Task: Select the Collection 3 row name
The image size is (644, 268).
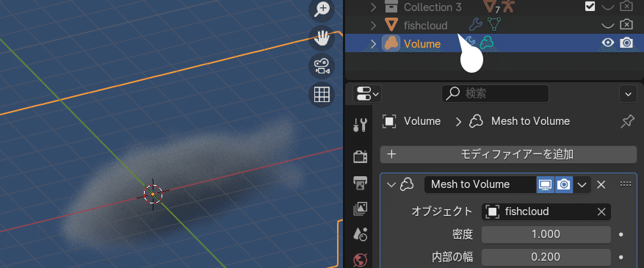Action: [433, 7]
